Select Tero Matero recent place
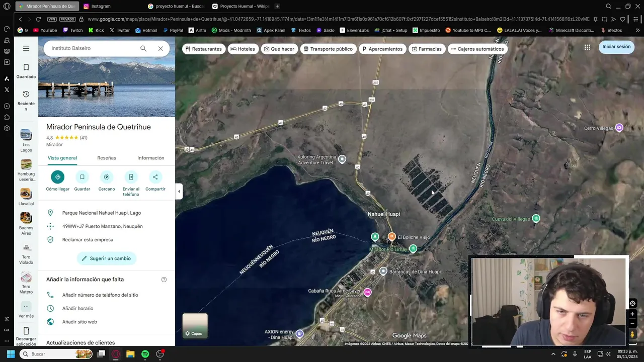Image resolution: width=644 pixels, height=362 pixels. point(26,283)
